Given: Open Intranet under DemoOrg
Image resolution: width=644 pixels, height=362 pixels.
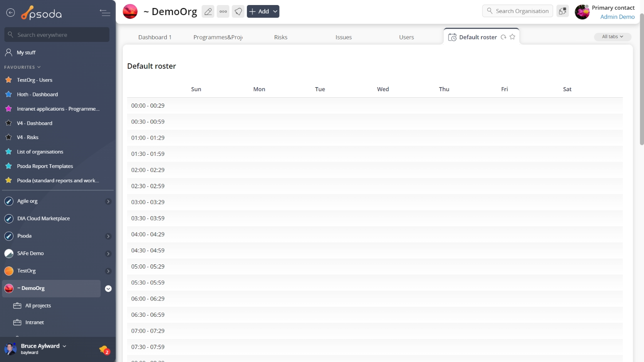Looking at the screenshot, I should [34, 323].
